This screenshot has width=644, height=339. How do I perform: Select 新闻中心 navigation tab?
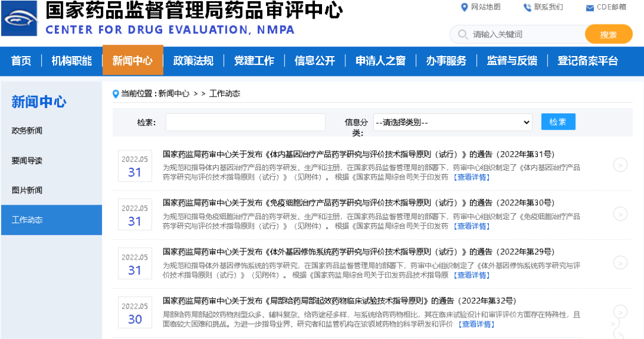click(132, 60)
